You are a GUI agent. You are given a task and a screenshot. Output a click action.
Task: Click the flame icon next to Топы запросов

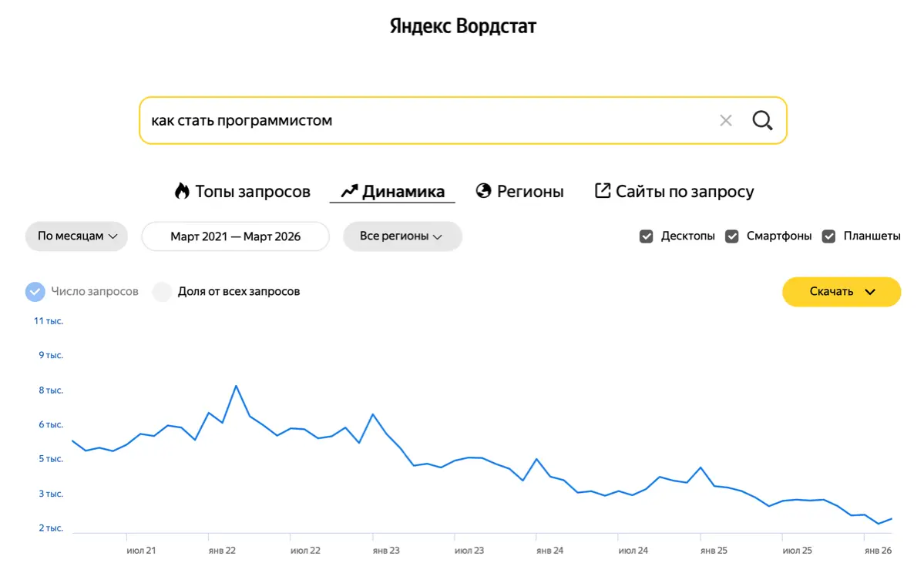[181, 191]
